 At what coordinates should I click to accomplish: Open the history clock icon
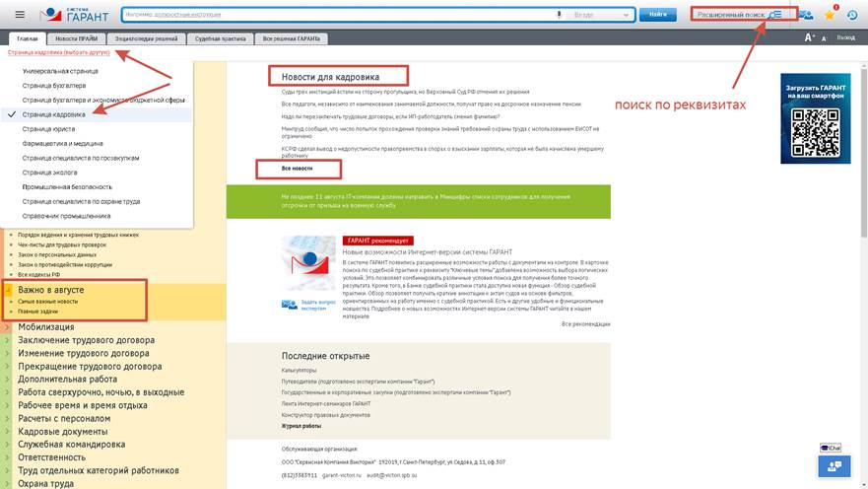click(852, 15)
